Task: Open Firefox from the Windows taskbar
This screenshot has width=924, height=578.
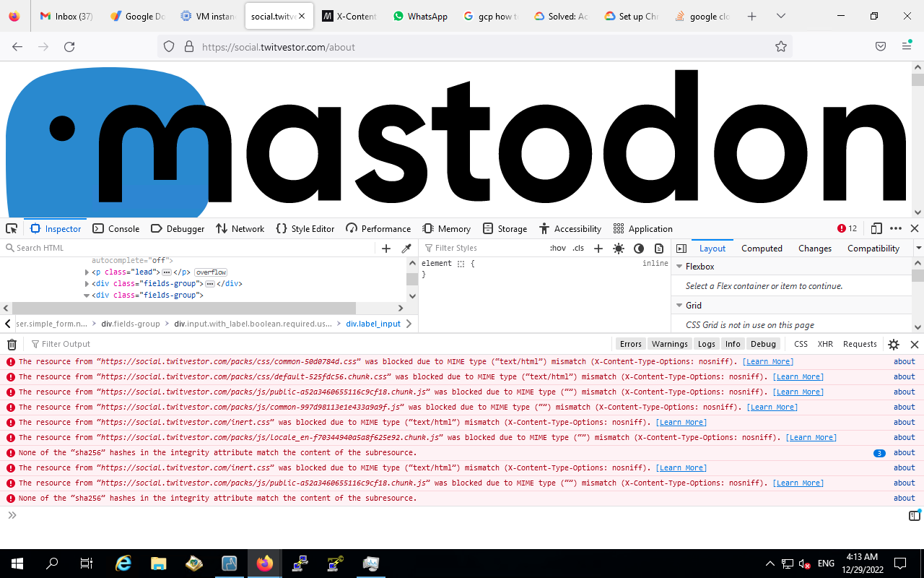Action: click(x=265, y=564)
